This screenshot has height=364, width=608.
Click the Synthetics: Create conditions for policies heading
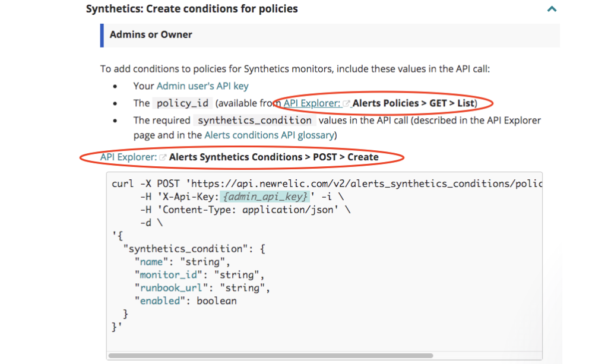pos(191,9)
